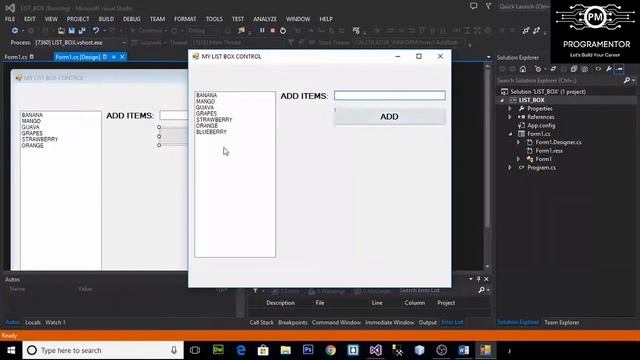This screenshot has height=360, width=640.
Task: Expand the References node in Solution Explorer
Action: click(510, 117)
